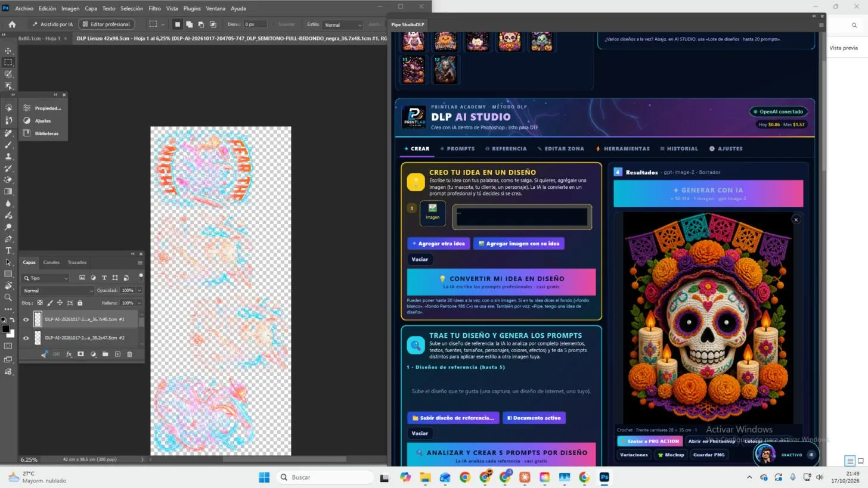
Task: Switch to the Canales tab
Action: [x=51, y=262]
